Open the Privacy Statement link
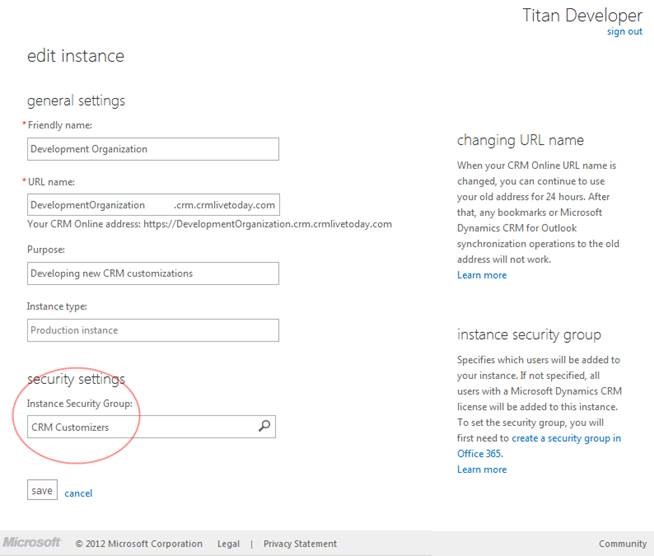The width and height of the screenshot is (654, 556). [x=300, y=544]
